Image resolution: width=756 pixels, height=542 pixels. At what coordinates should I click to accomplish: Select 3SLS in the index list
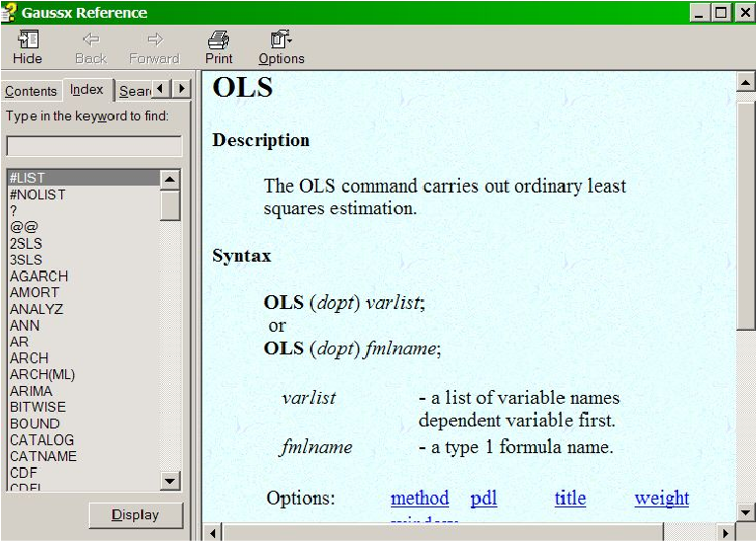click(84, 260)
